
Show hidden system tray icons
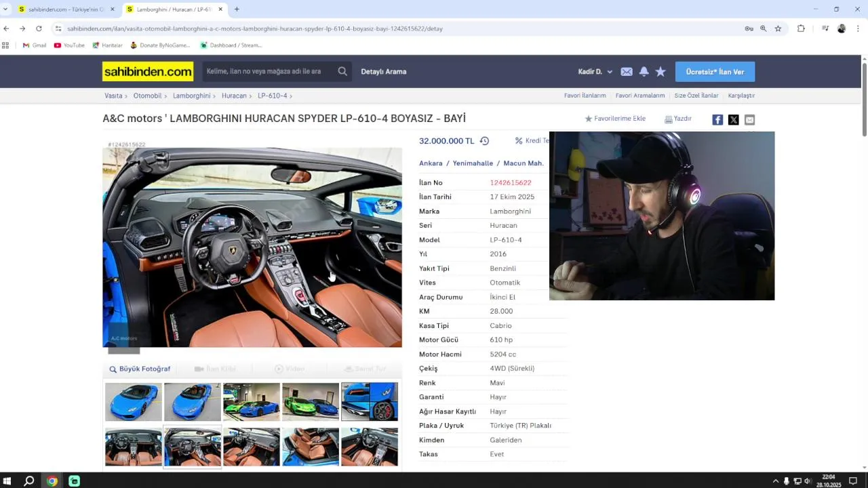(775, 481)
